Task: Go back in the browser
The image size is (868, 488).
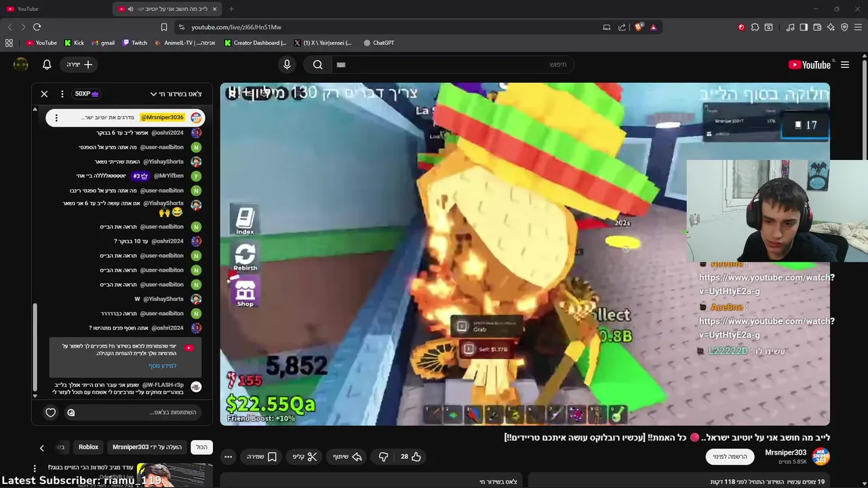Action: tap(9, 27)
